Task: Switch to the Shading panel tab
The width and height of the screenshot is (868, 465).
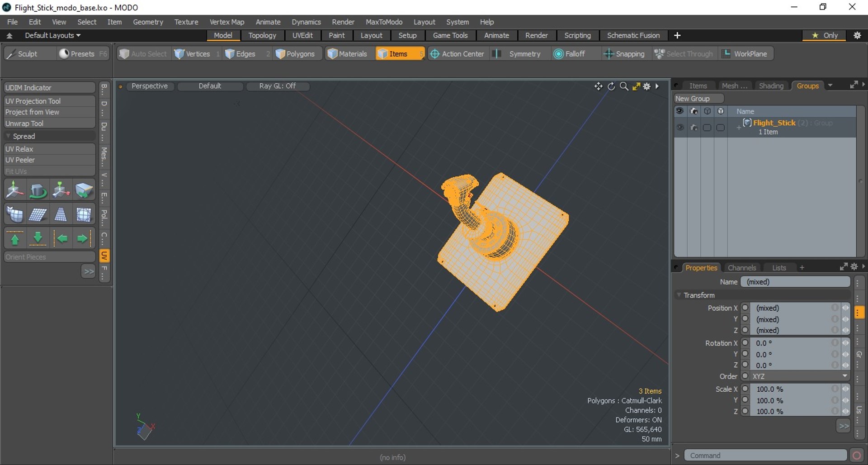Action: click(771, 85)
